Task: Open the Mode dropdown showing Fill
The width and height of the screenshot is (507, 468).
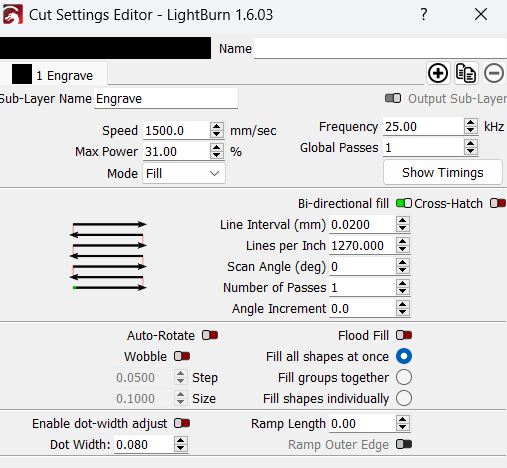Action: (184, 173)
